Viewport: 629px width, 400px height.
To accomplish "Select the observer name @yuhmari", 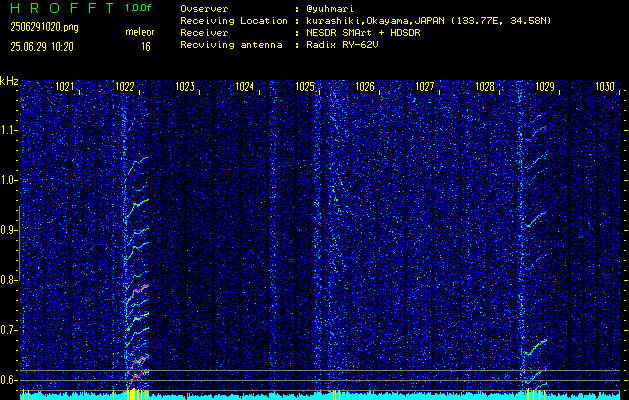I will pyautogui.click(x=330, y=9).
